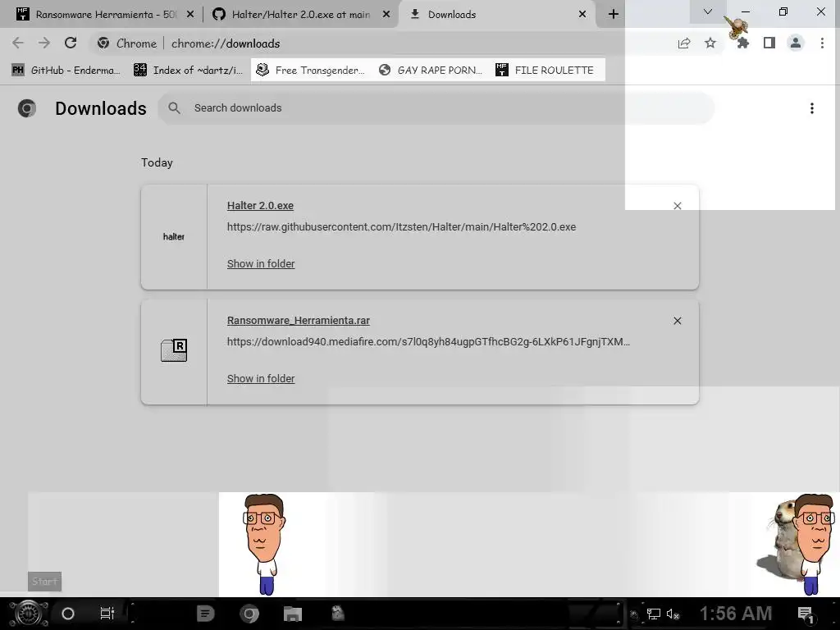Show Ransomware_Herramienta.rar in folder
The image size is (840, 630).
coord(261,379)
